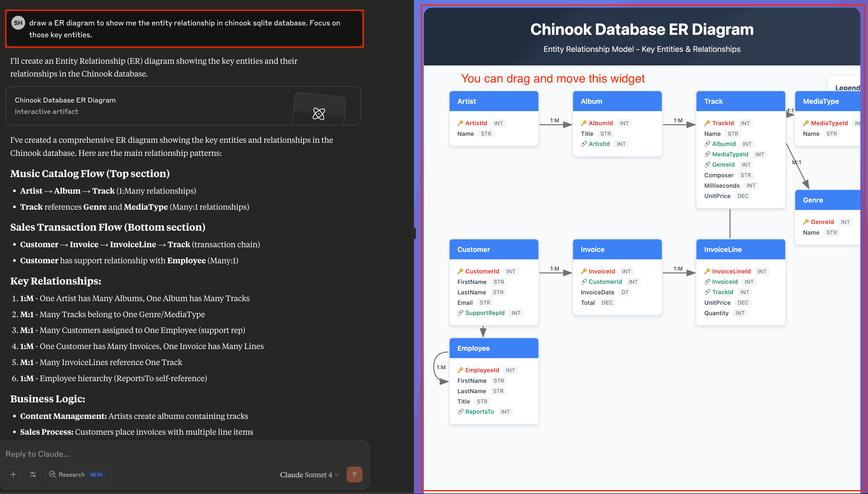Click the 1:M label between Album and Track

click(x=678, y=121)
